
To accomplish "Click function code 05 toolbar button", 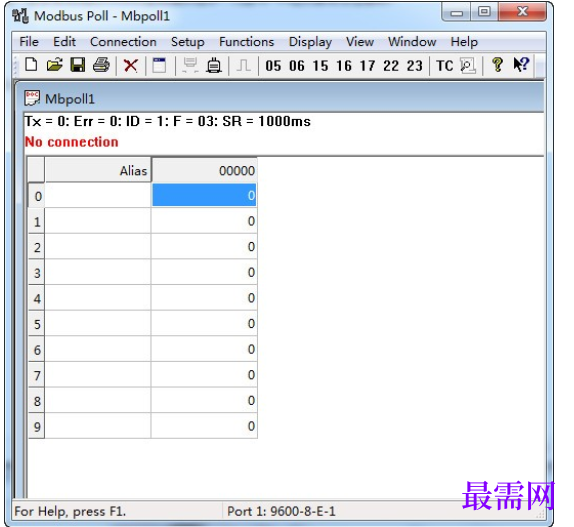I will point(273,66).
